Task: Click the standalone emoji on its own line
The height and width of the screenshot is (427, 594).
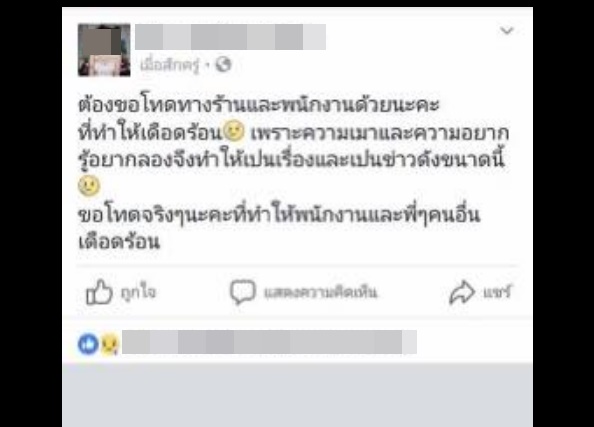Action: coord(89,186)
